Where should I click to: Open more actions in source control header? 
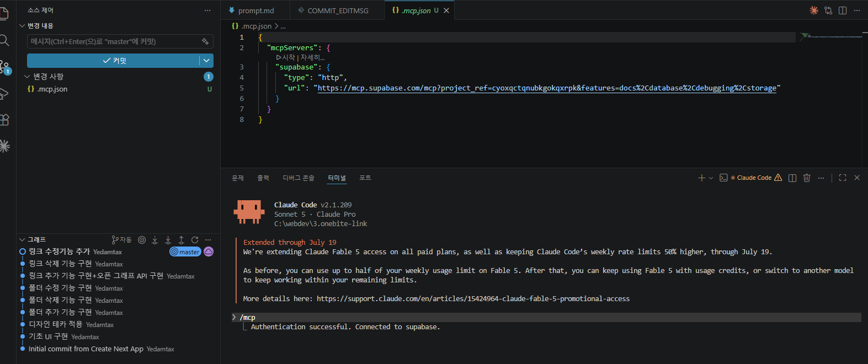[207, 10]
